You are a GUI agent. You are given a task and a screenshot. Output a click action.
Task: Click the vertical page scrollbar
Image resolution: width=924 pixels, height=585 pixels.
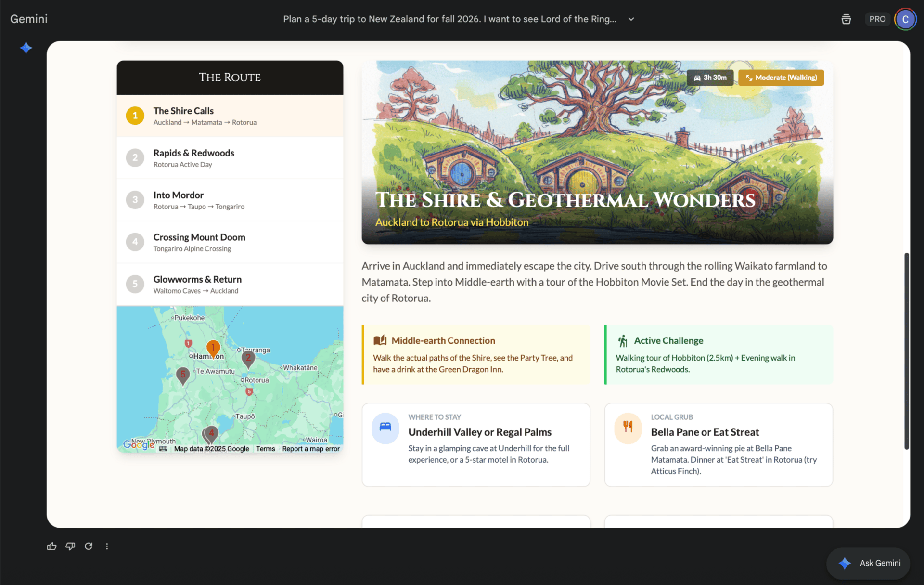906,351
